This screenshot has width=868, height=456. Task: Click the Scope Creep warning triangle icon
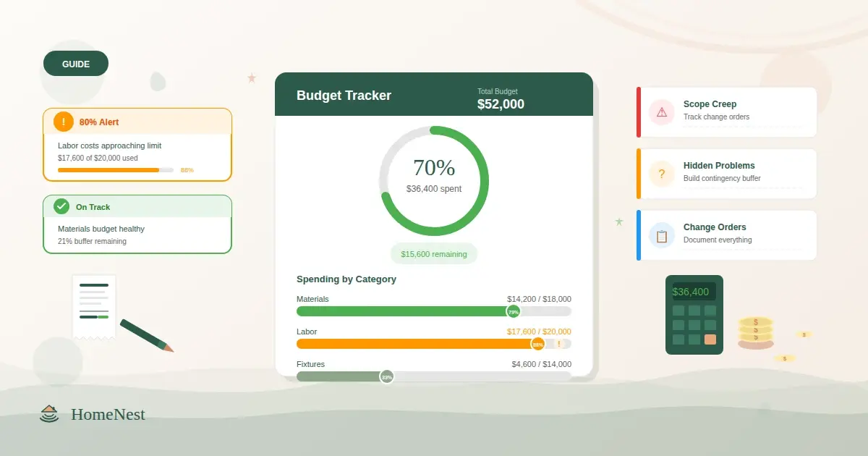coord(660,112)
